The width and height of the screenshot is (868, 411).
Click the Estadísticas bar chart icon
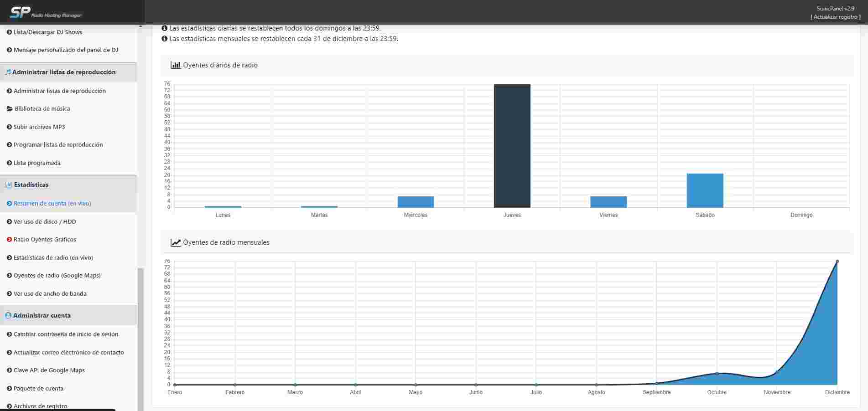pos(8,185)
